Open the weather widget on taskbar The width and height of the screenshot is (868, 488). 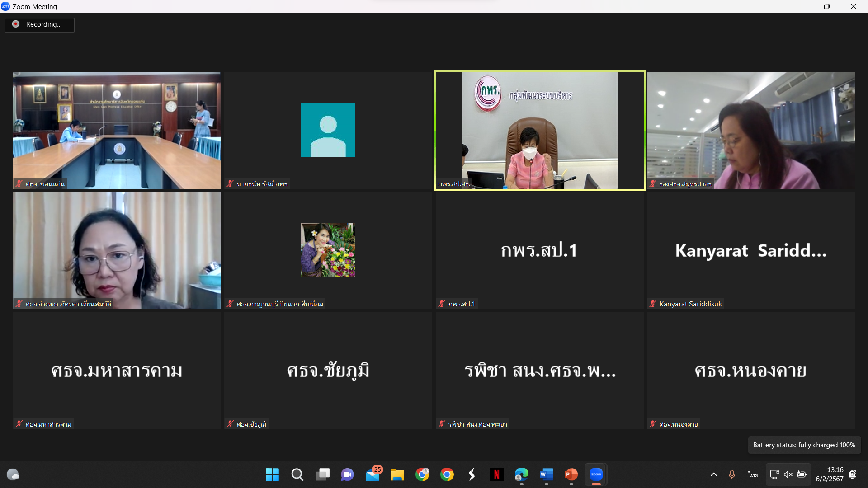pos(13,474)
